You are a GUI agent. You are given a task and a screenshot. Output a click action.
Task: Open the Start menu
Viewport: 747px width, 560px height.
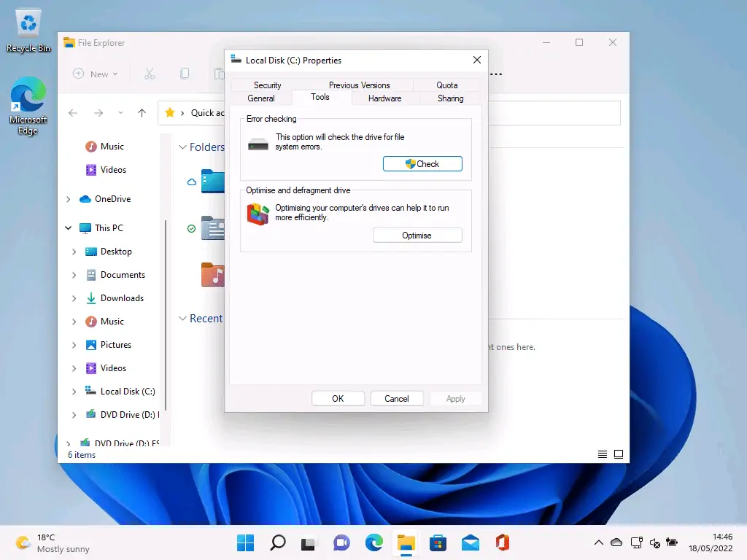coord(245,542)
